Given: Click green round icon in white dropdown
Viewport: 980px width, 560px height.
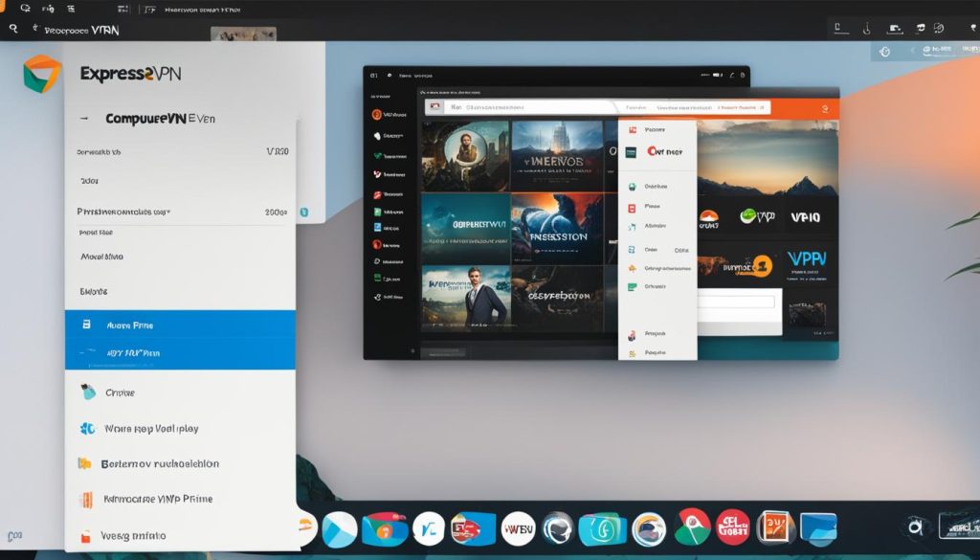Looking at the screenshot, I should point(632,187).
